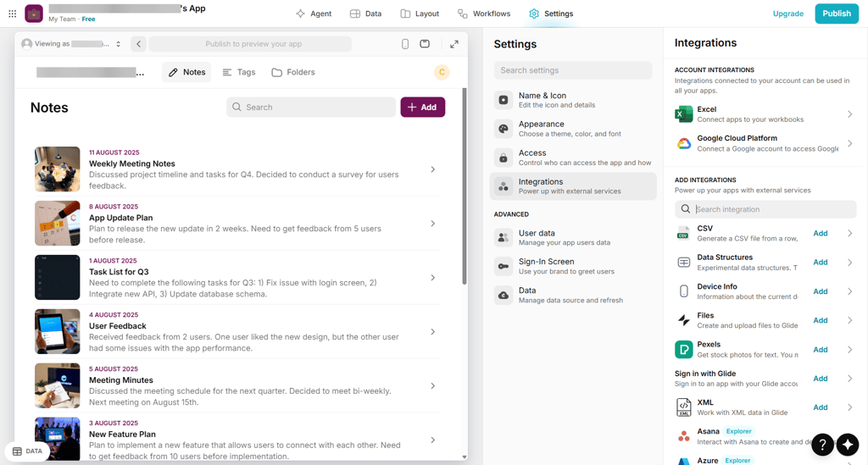Go back with preview back arrow
The height and width of the screenshot is (465, 868).
pyautogui.click(x=138, y=44)
